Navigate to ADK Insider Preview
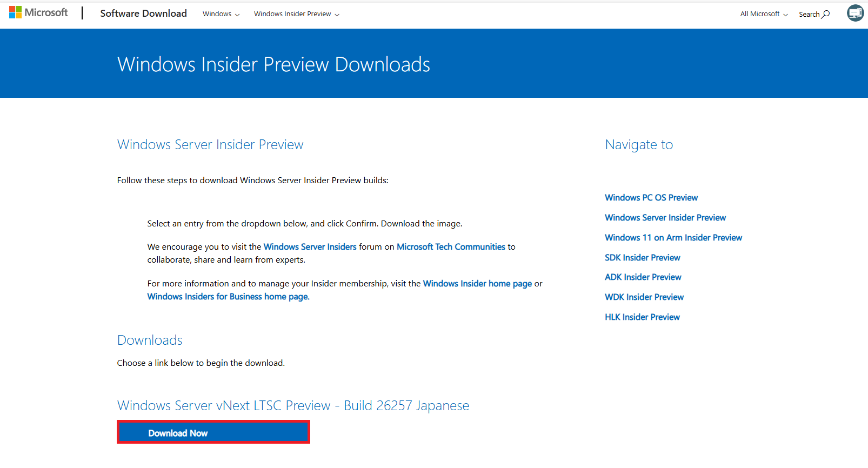This screenshot has height=468, width=868. click(643, 277)
